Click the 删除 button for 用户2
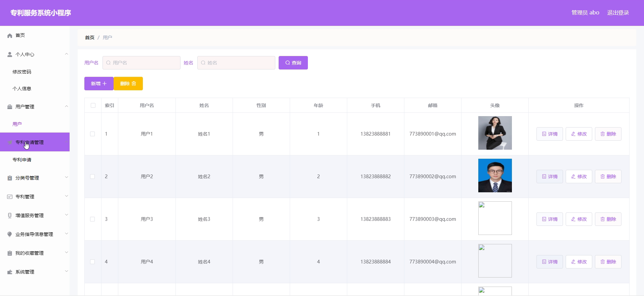Viewport: 644px width, 296px height. (608, 177)
